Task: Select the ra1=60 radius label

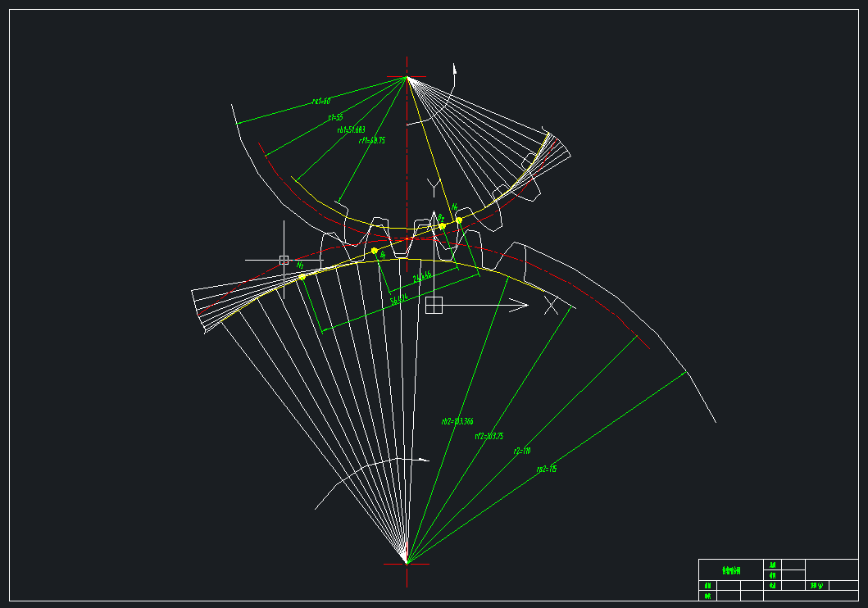Action: (x=321, y=102)
